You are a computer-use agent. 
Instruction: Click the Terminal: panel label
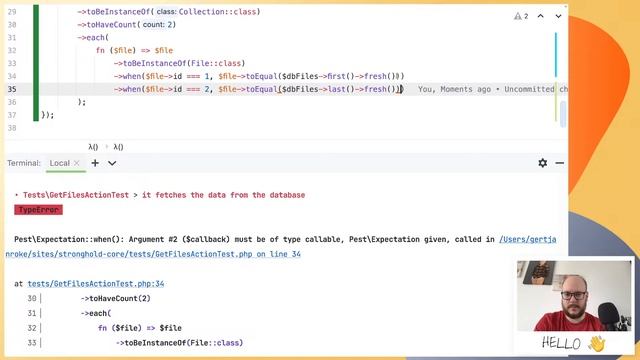point(24,163)
